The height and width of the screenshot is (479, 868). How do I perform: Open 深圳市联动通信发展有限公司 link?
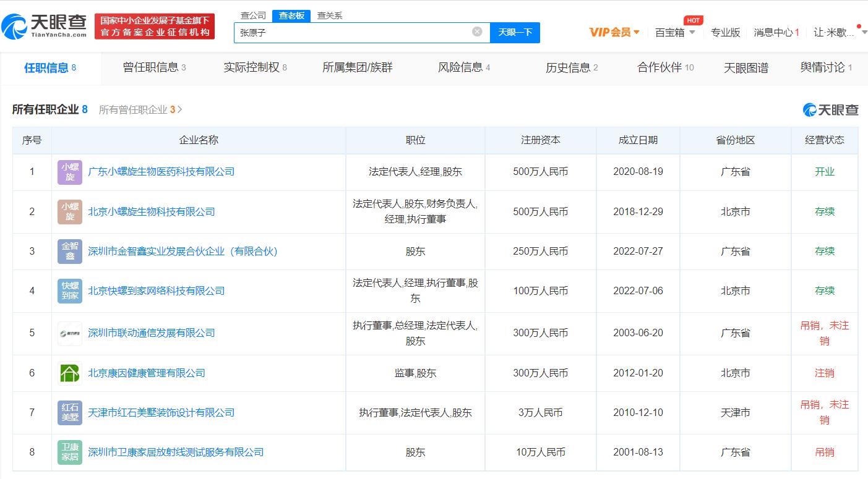(152, 333)
